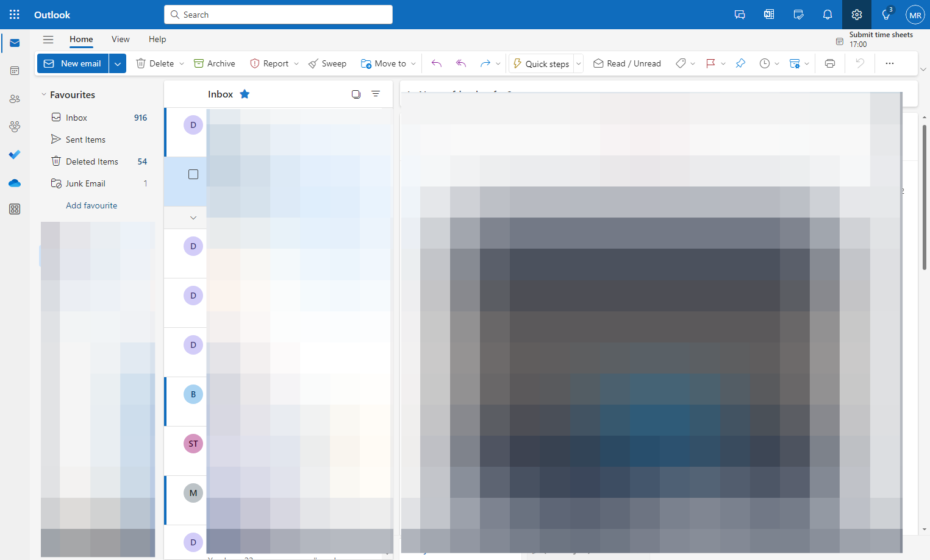
Task: Open People from the left rail
Action: (x=15, y=99)
